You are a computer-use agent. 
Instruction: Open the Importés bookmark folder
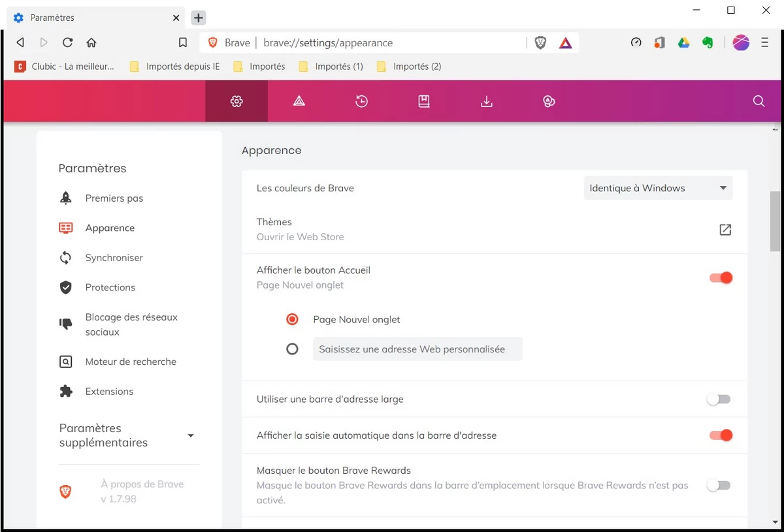coord(259,66)
